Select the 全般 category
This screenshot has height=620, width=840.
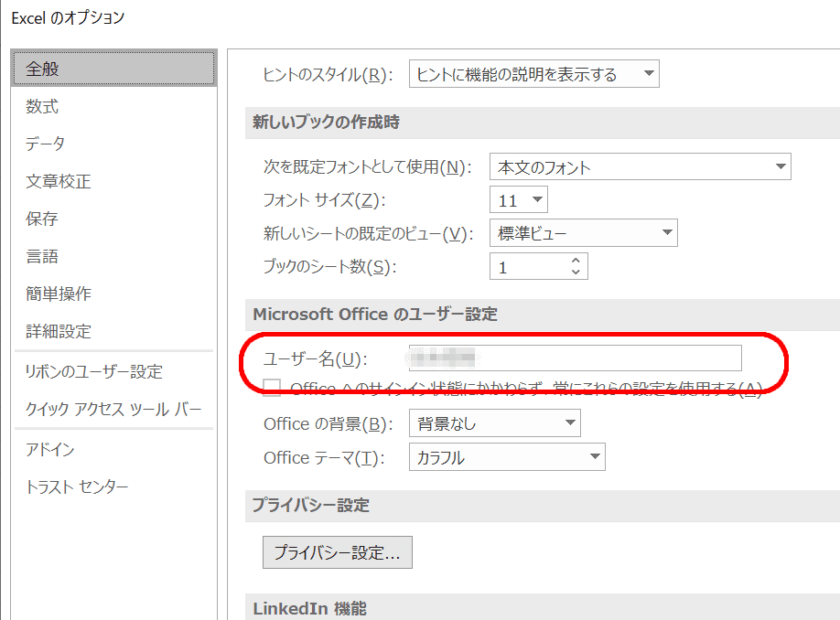(113, 68)
